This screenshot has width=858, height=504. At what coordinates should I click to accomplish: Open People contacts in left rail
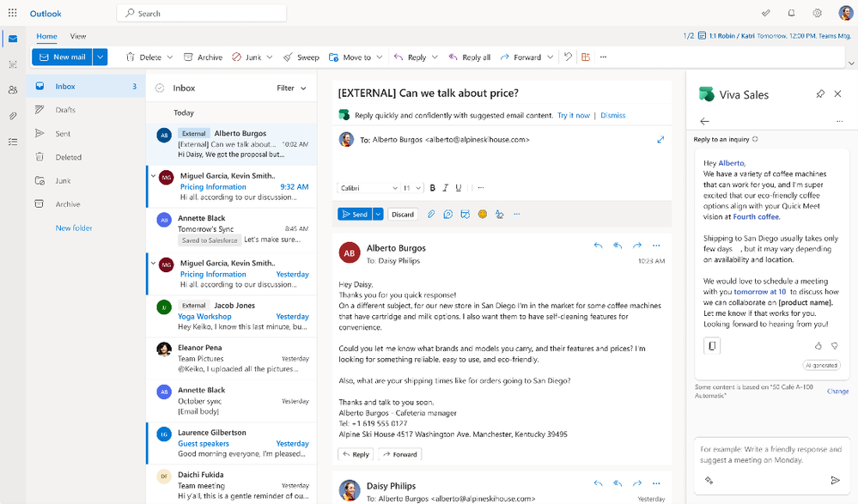tap(13, 90)
